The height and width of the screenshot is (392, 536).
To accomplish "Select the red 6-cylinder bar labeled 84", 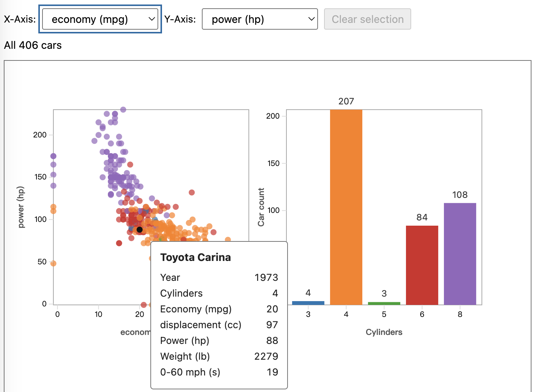I will coord(422,265).
